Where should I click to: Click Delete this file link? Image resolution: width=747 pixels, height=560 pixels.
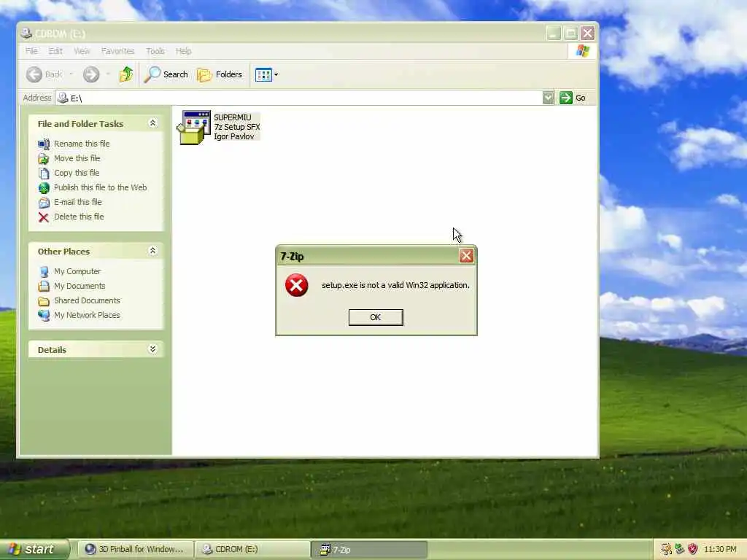79,217
